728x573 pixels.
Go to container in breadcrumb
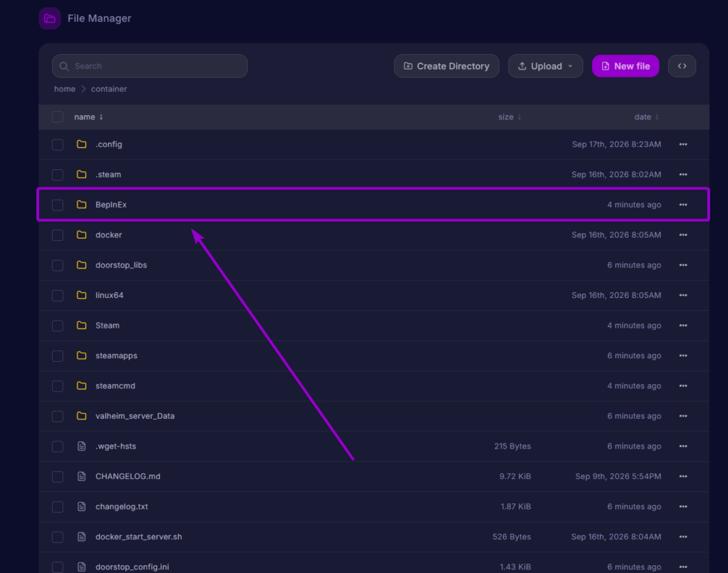[109, 89]
